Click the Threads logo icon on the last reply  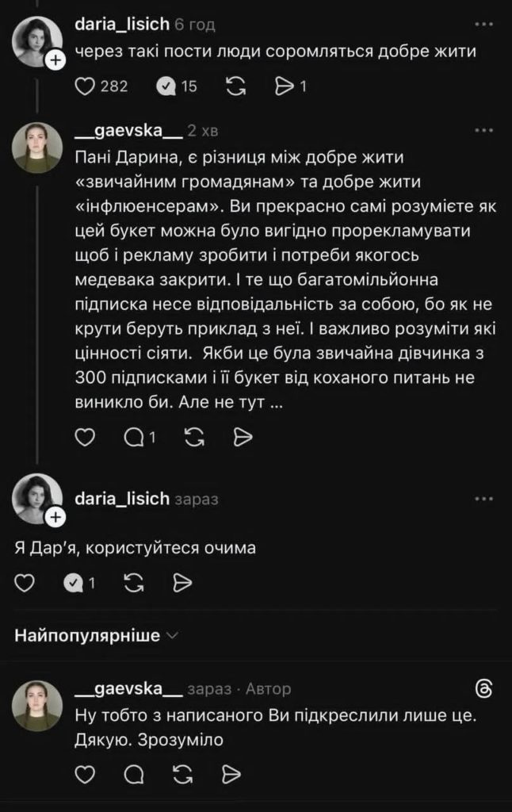[483, 688]
